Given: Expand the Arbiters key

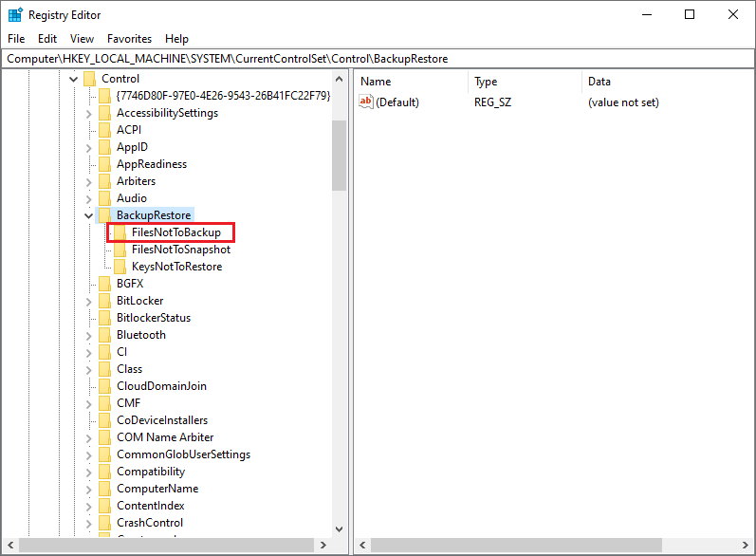Looking at the screenshot, I should [89, 182].
